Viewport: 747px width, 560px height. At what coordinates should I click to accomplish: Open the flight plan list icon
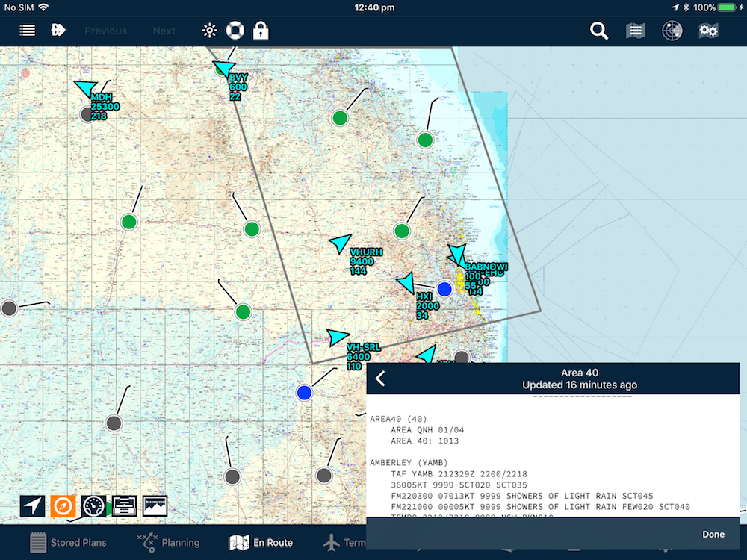click(27, 31)
